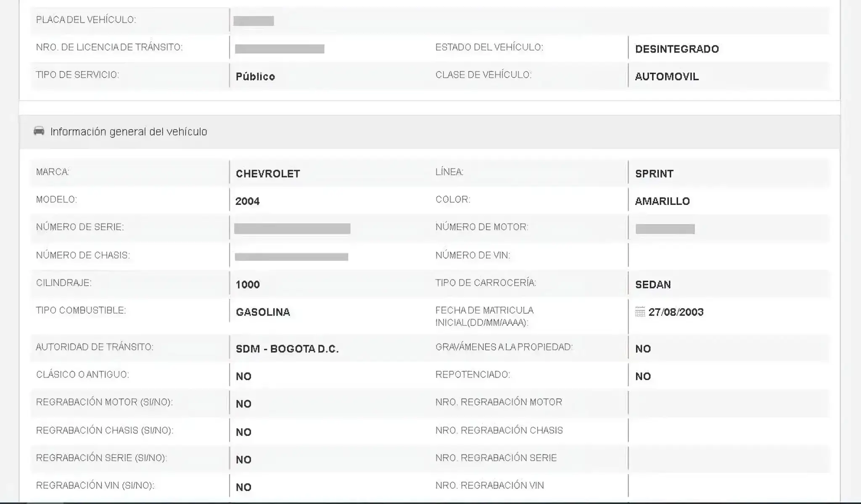
Task: Open the calendar icon next to 27/08/2003
Action: tap(640, 312)
